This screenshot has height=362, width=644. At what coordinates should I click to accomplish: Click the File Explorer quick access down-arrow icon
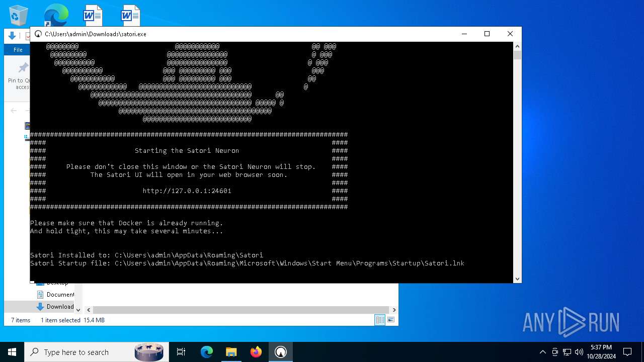12,36
